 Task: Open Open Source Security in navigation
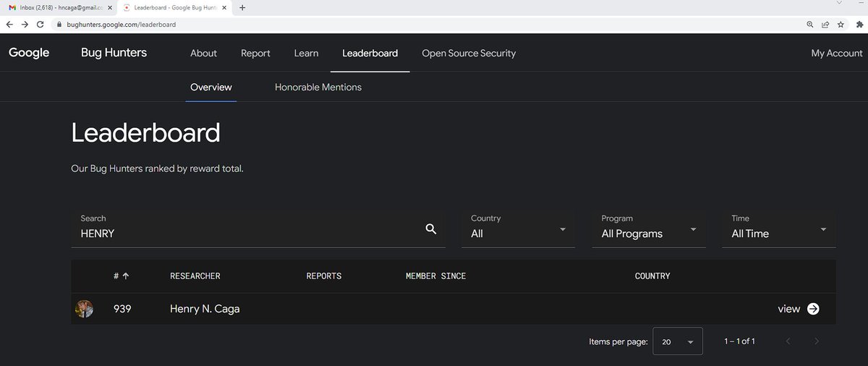[469, 53]
